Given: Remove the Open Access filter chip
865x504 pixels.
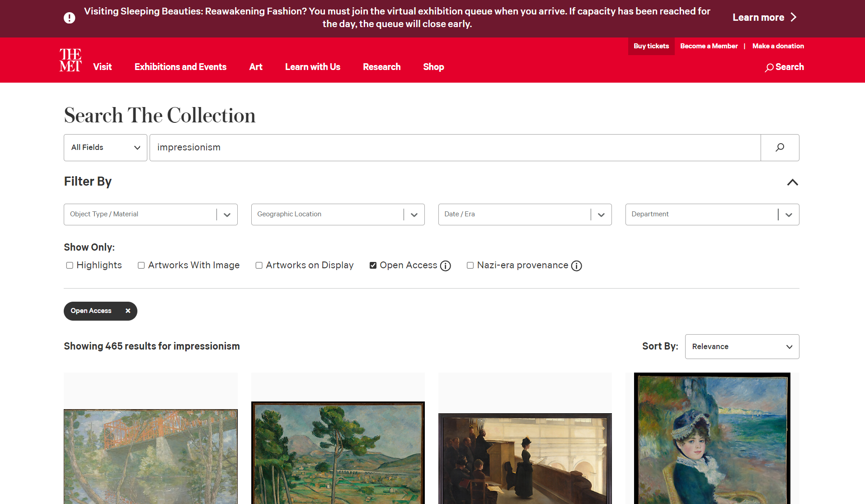Looking at the screenshot, I should [x=128, y=311].
